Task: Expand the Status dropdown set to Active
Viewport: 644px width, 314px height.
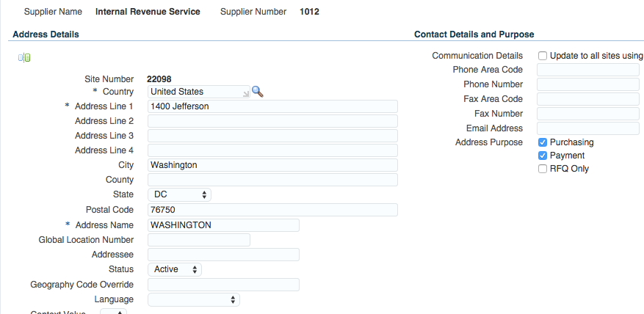Action: click(175, 269)
